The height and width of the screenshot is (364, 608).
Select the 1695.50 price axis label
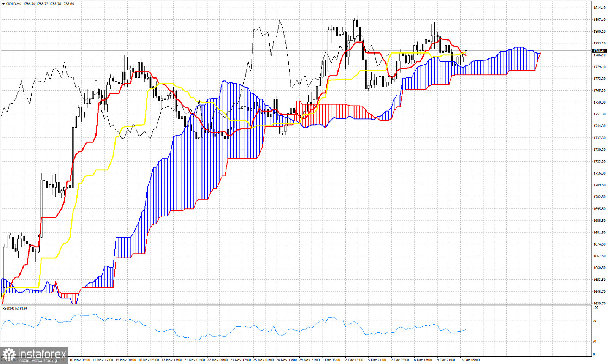click(x=600, y=209)
